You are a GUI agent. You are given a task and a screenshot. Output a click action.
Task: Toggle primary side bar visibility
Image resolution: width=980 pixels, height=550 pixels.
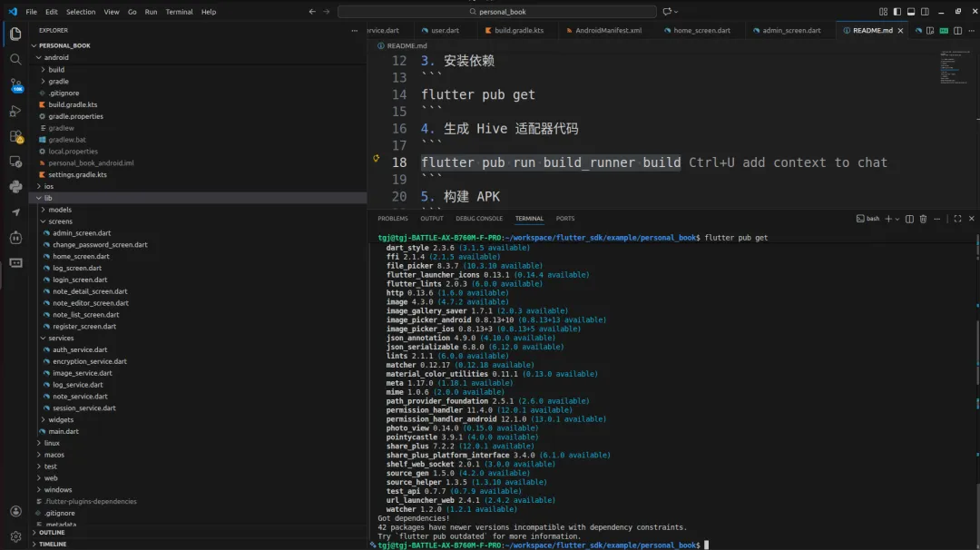tap(897, 11)
